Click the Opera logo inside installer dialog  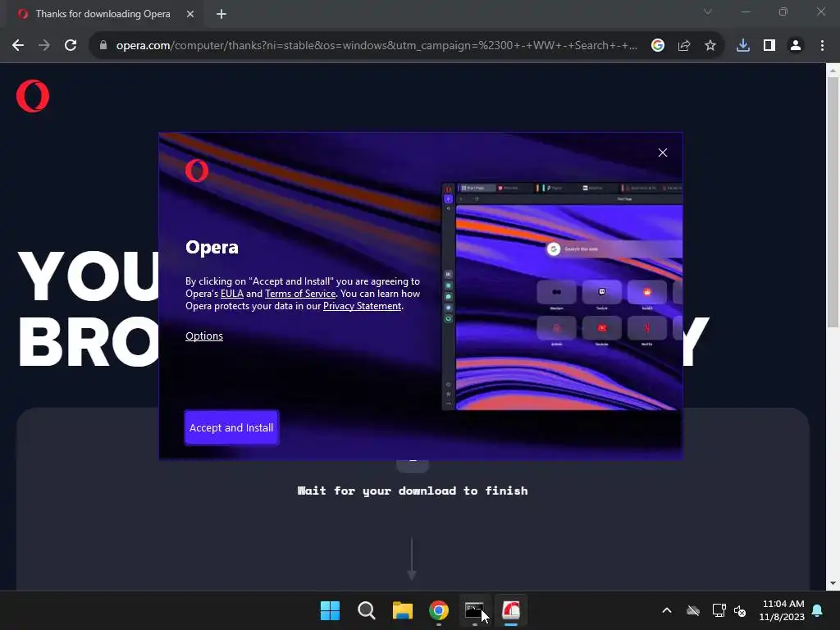tap(197, 171)
